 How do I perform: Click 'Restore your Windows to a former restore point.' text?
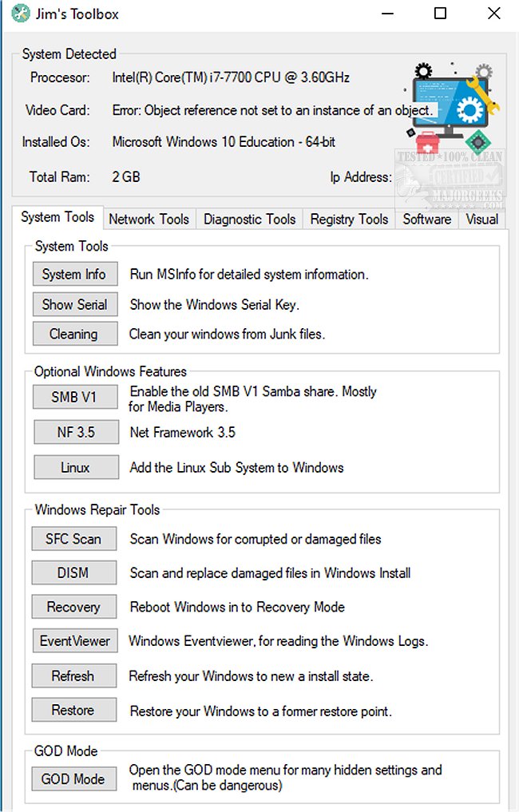pos(260,711)
